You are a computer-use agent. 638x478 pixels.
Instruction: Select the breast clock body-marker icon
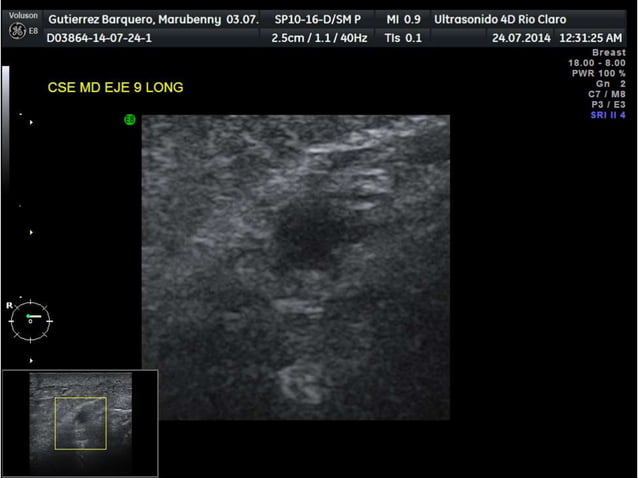[31, 321]
